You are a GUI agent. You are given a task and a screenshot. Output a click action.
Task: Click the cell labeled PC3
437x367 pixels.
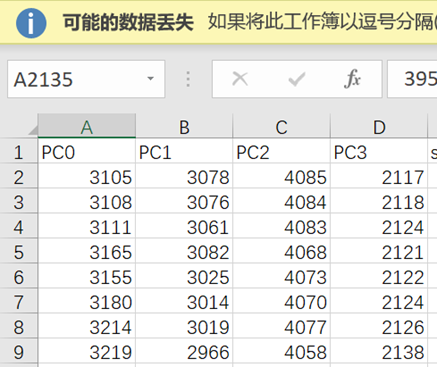(379, 152)
